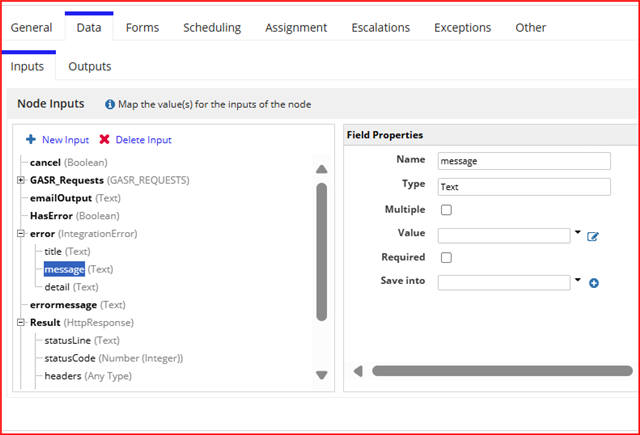The height and width of the screenshot is (435, 640).
Task: Open the Save into dropdown arrow
Action: tap(578, 280)
